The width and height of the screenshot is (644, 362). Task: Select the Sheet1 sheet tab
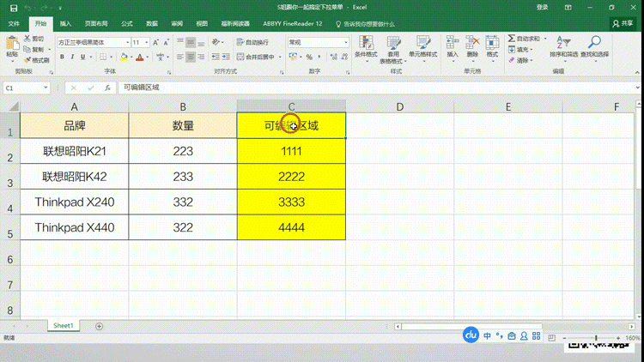[x=64, y=325]
